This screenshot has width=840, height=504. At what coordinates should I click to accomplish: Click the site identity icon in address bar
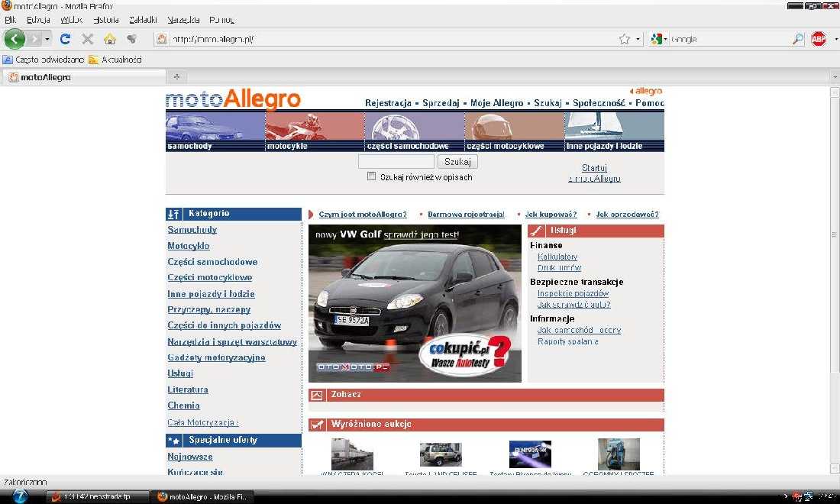(161, 39)
